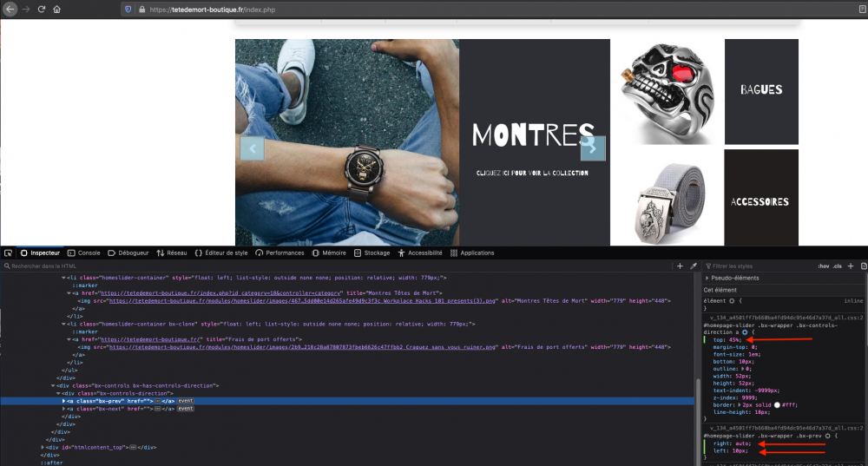Viewport: 868px width, 466px height.
Task: Toggle the :hov pseudo-class panel
Action: point(824,266)
